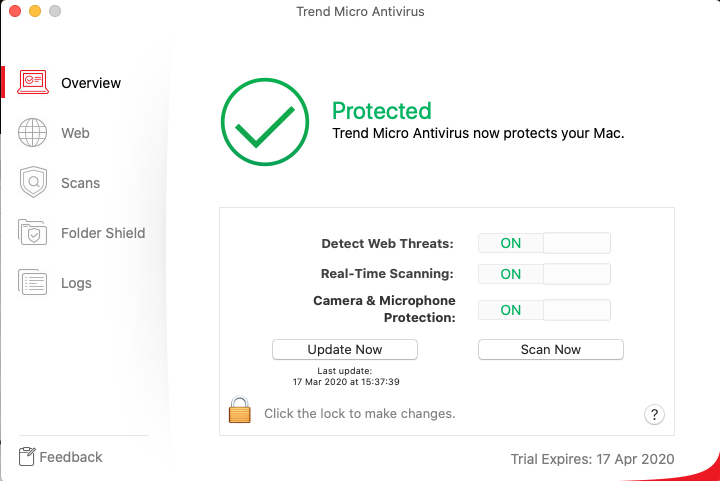Go to the Scans section label
720x481 pixels.
coord(80,183)
